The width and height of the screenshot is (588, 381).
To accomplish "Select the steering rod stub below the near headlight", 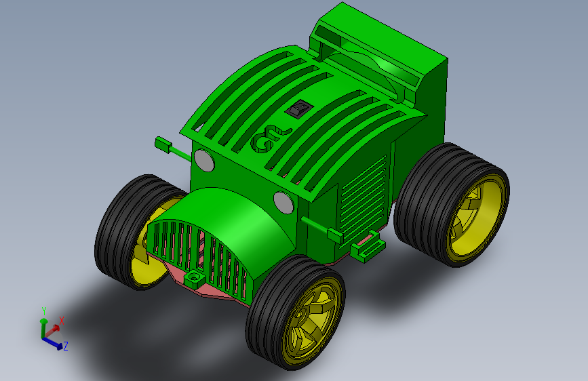I will tap(323, 230).
